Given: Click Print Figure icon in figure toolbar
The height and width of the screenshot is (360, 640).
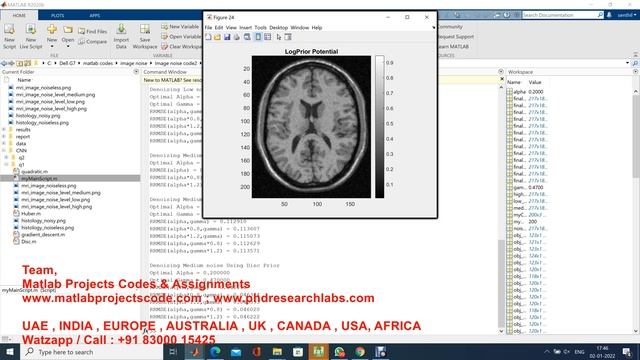Looking at the screenshot, I should (236, 37).
